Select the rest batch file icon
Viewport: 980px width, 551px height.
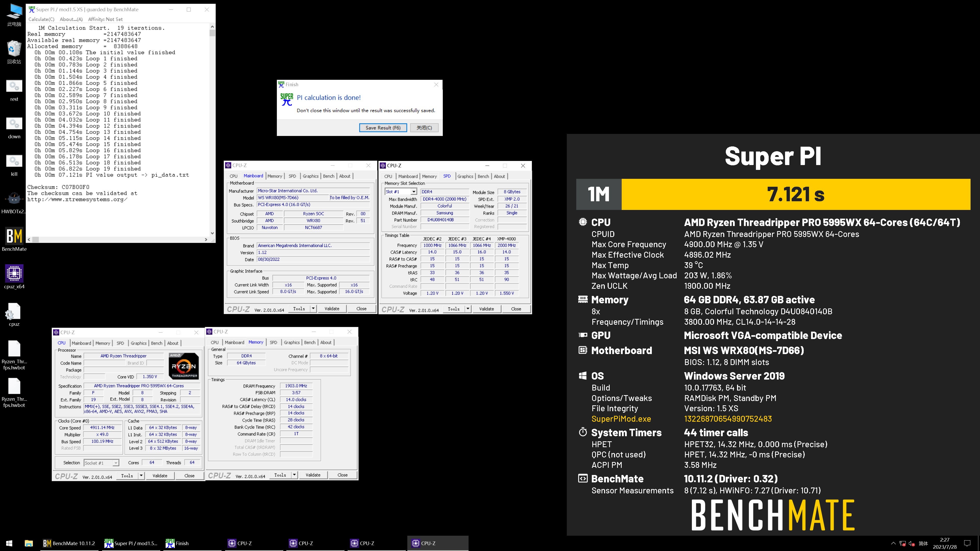point(14,90)
